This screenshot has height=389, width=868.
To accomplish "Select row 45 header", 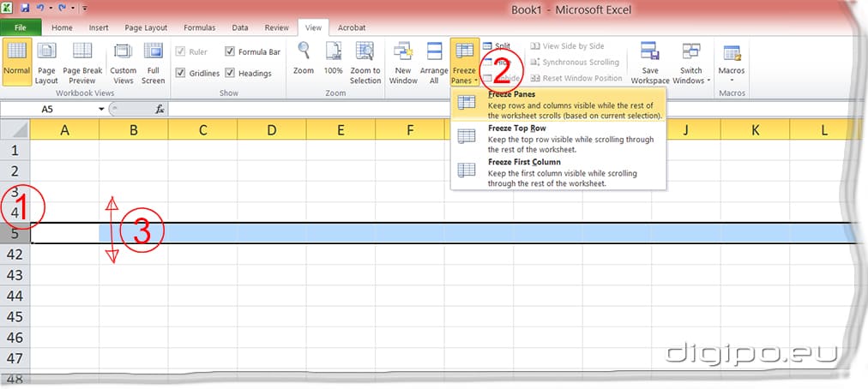I will click(x=15, y=316).
